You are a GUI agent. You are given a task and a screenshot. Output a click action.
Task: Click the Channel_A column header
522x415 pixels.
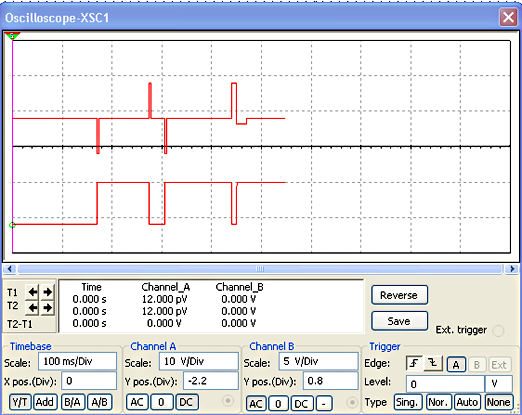point(165,287)
